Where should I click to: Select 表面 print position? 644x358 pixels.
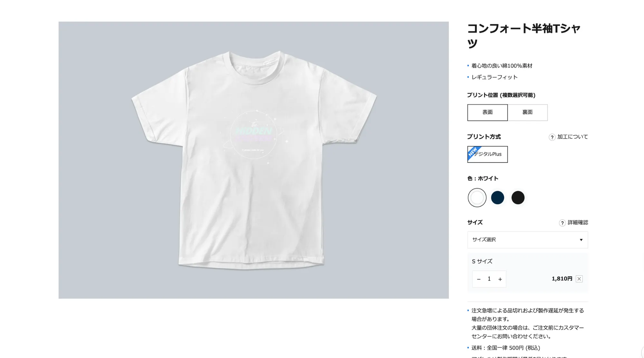[488, 112]
